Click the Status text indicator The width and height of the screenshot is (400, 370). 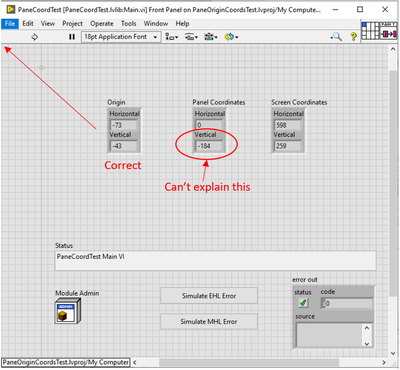215,261
